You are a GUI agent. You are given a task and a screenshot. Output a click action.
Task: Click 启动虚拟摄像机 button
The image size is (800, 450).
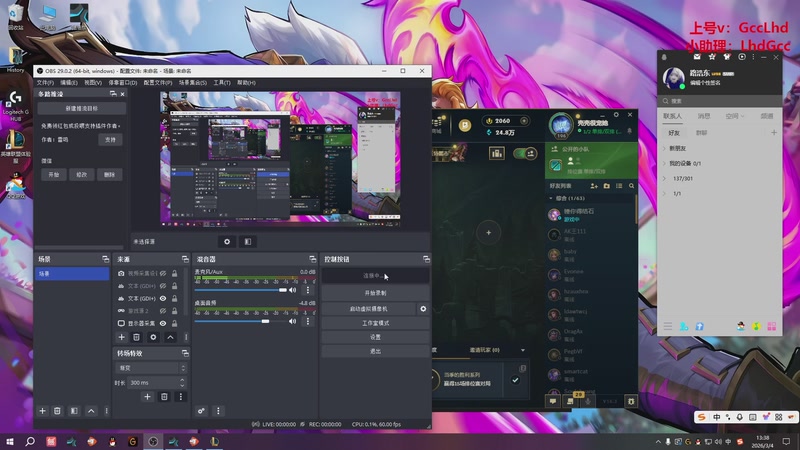click(368, 309)
